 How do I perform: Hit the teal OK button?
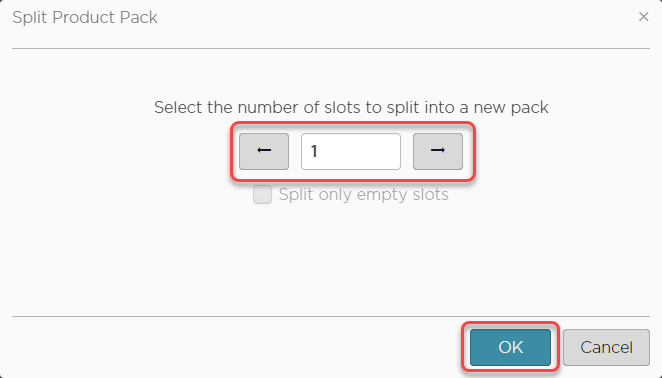pyautogui.click(x=510, y=347)
